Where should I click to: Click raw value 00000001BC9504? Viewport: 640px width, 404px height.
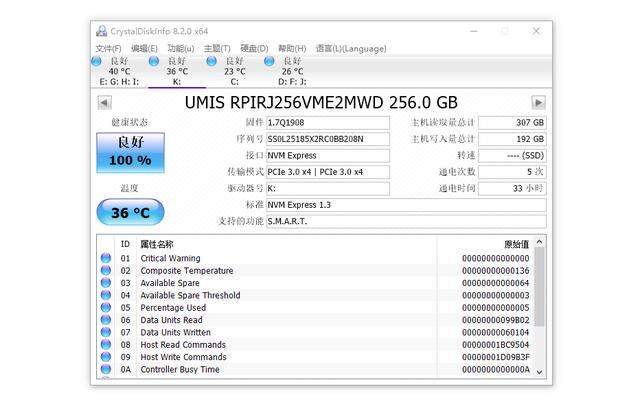496,345
